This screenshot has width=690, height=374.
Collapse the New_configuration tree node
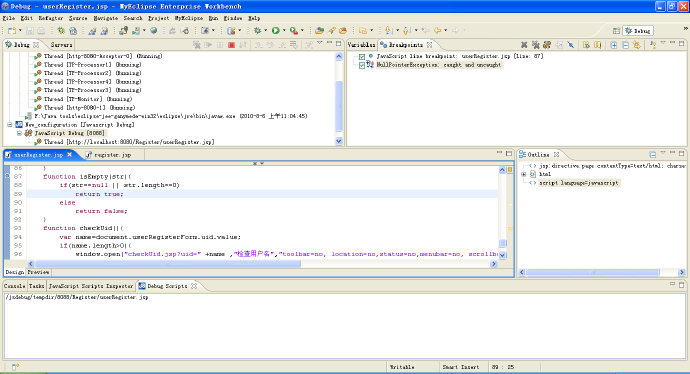10,125
